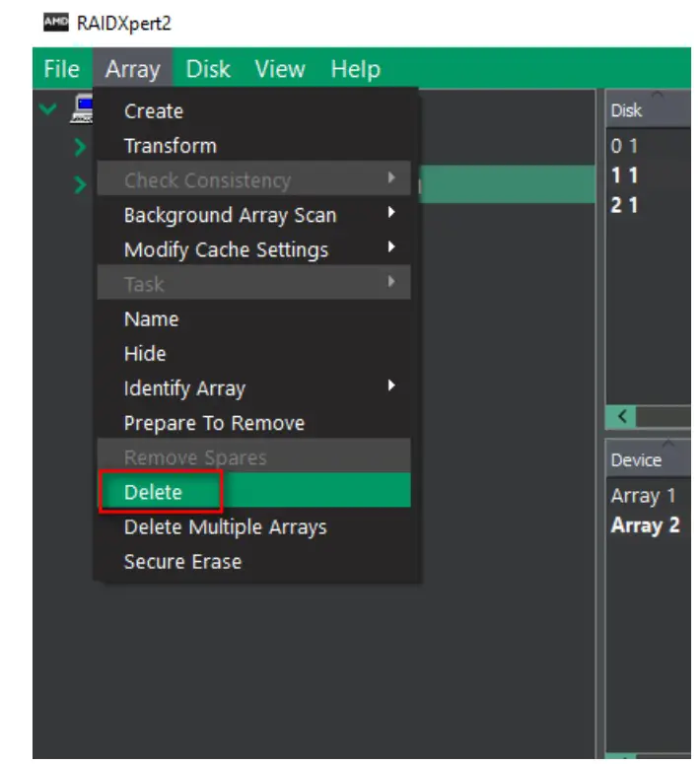The height and width of the screenshot is (764, 700).
Task: Click the disk list scroll-left arrow
Action: pyautogui.click(x=621, y=417)
